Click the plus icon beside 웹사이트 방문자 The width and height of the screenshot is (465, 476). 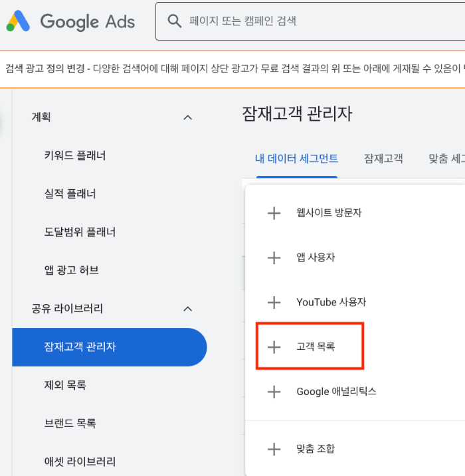point(274,213)
